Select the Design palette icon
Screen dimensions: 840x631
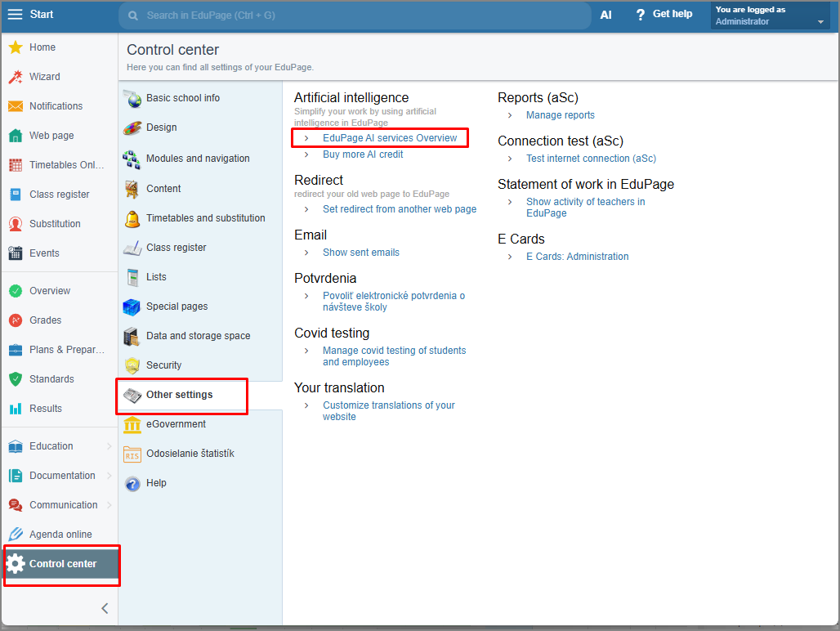(x=132, y=128)
